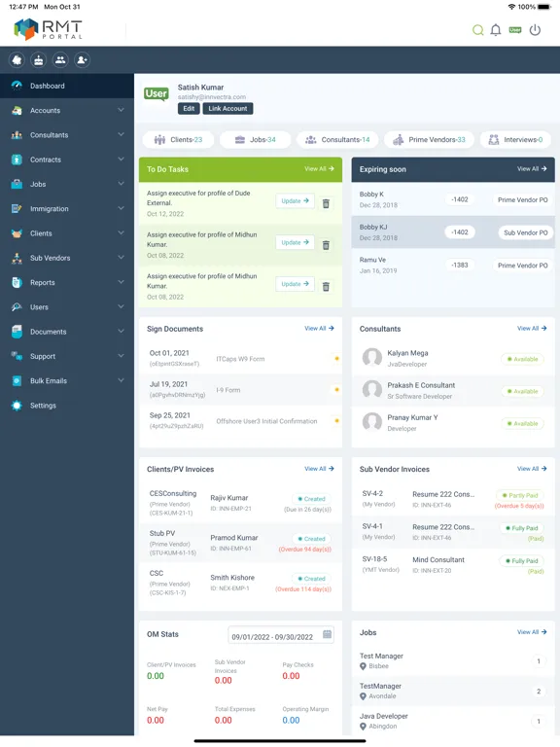This screenshot has height=747, width=560.
Task: Click the birthday cake quick-access icon
Action: (39, 60)
